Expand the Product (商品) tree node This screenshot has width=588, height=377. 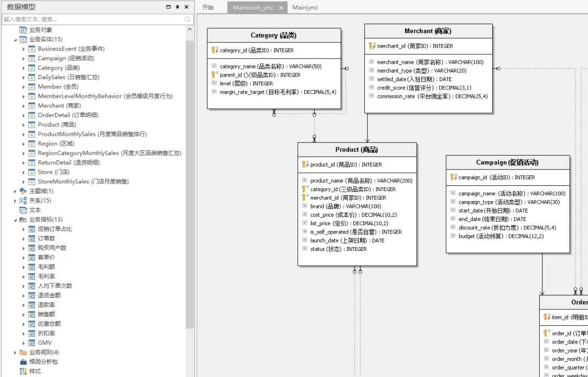click(x=24, y=125)
